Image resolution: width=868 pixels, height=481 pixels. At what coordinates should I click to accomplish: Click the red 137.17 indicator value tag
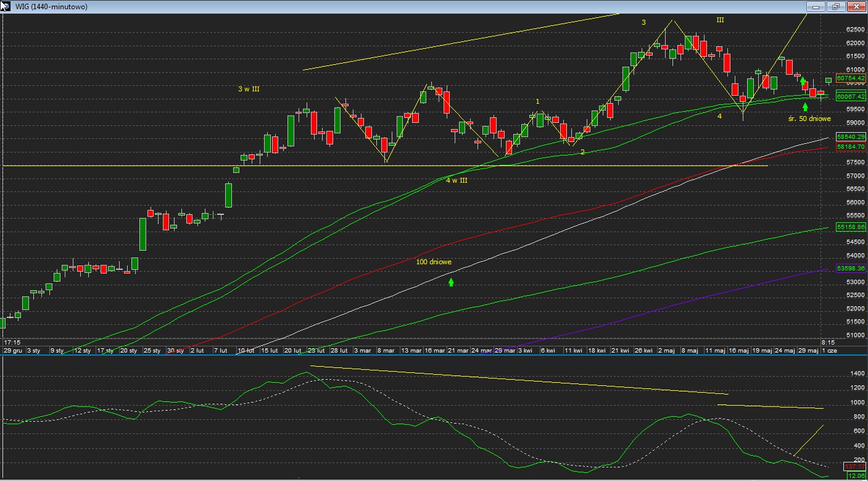click(856, 467)
